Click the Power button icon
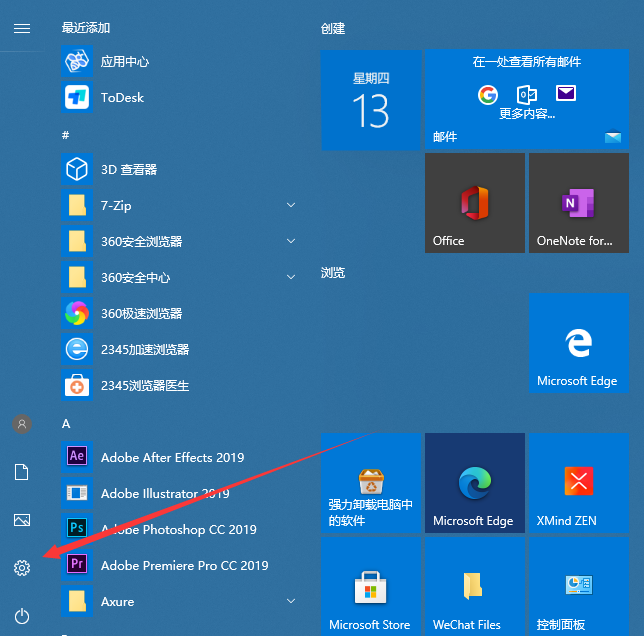Screen dimensions: 644x636 tap(22, 616)
